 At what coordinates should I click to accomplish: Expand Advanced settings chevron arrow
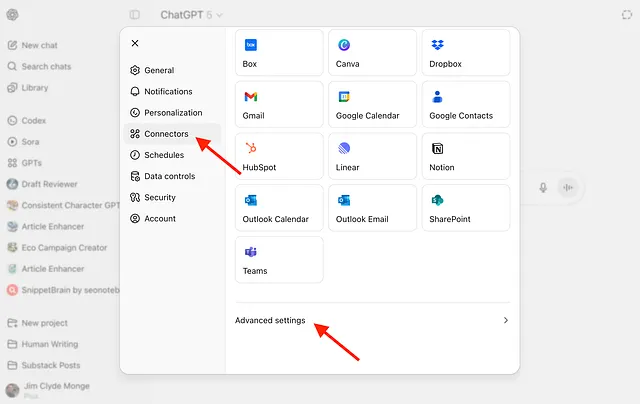(x=505, y=320)
